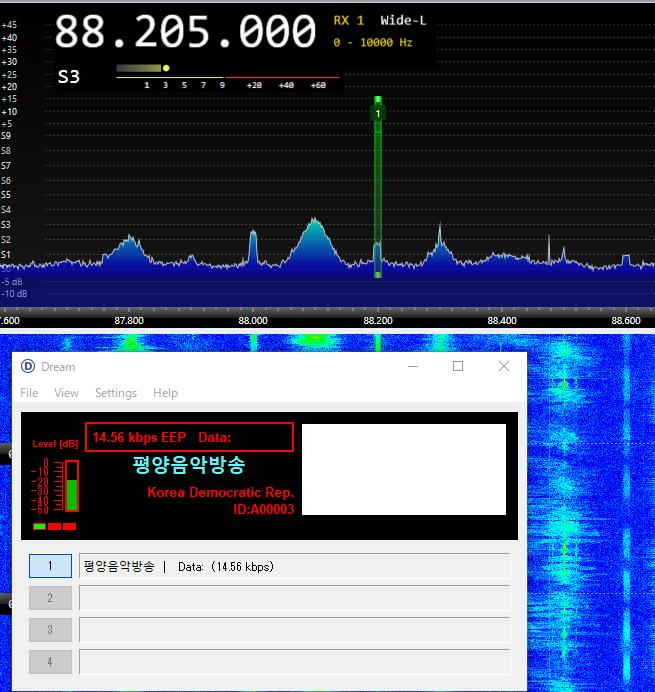
Task: Click the cyan station name 평양음악방송
Action: coord(189,465)
